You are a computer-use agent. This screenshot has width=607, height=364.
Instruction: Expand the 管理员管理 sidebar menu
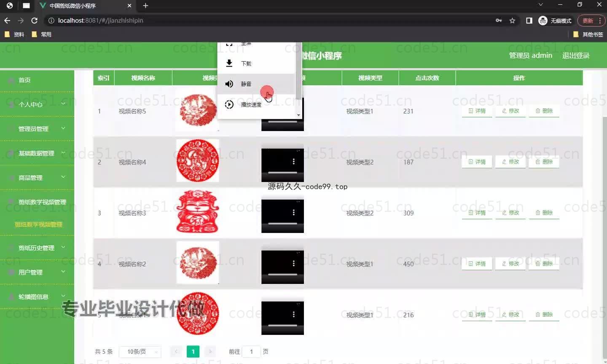[37, 128]
